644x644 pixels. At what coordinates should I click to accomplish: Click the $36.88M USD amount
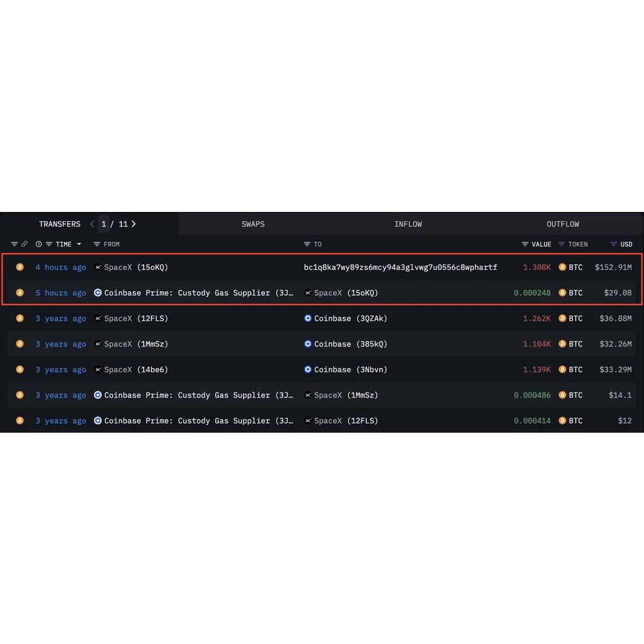pos(616,318)
